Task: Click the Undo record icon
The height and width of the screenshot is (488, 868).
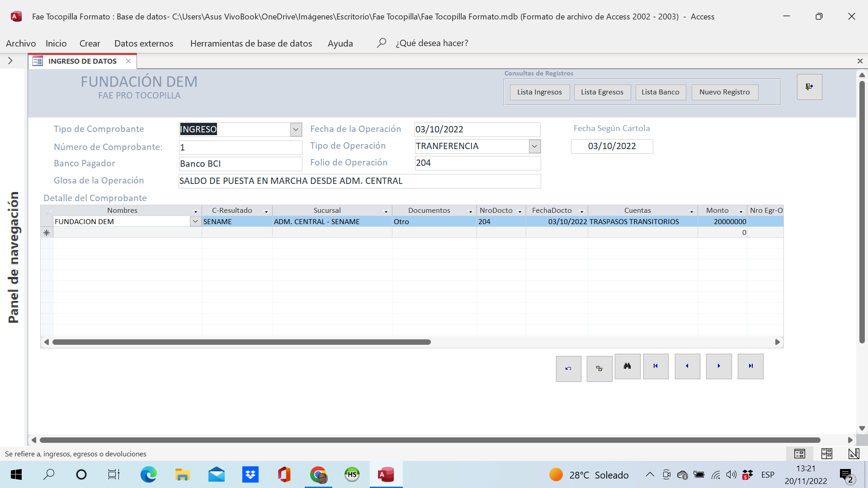Action: click(x=568, y=368)
